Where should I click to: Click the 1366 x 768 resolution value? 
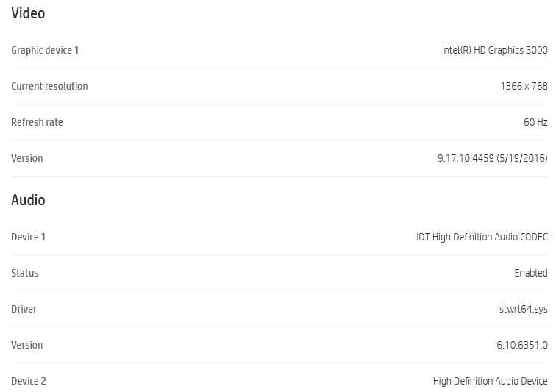click(x=524, y=86)
